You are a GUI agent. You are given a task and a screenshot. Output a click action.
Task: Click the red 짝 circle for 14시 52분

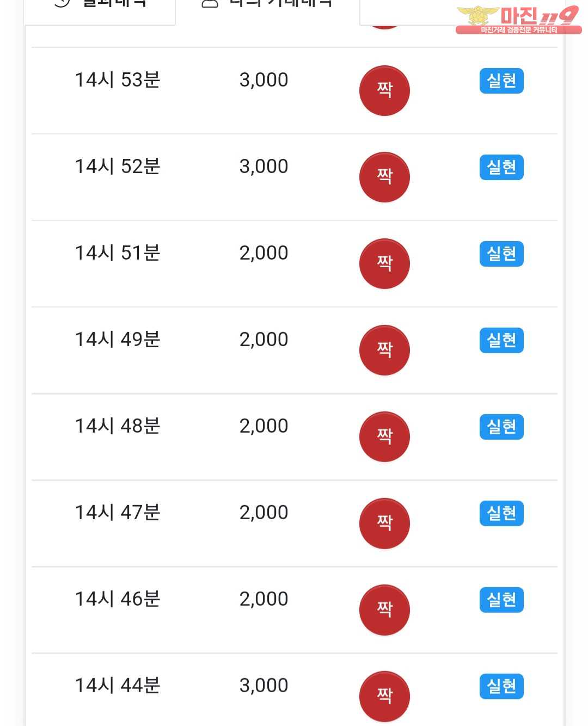(384, 177)
